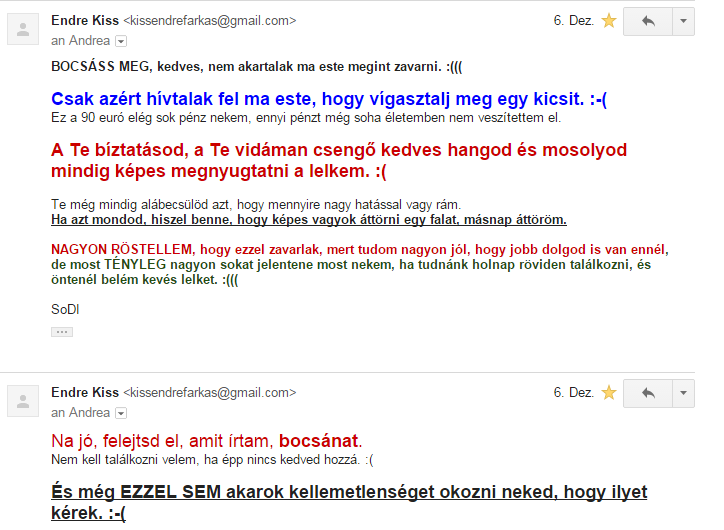
Task: Click the reply arrow on the second email
Action: 648,393
